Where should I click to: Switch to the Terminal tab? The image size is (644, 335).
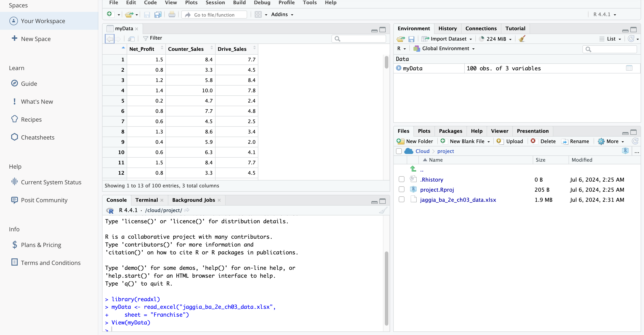click(x=146, y=200)
